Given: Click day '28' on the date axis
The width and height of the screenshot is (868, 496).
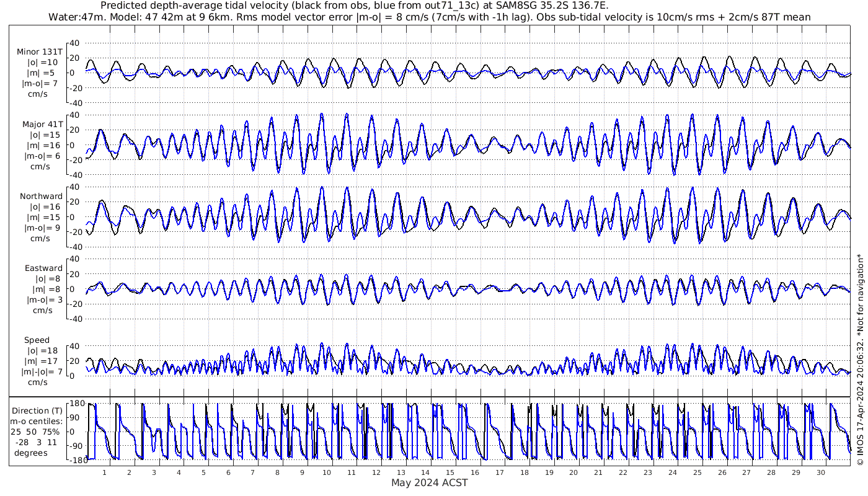Looking at the screenshot, I should point(771,472).
